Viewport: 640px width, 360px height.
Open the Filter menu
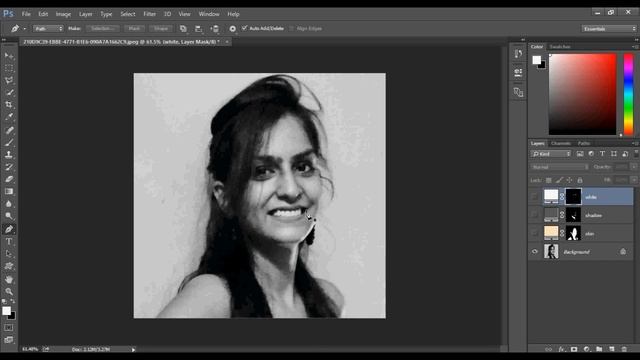(149, 14)
